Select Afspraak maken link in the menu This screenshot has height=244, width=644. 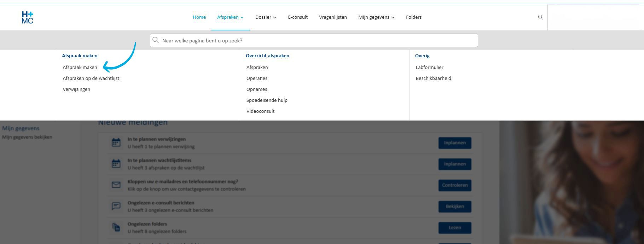[80, 67]
